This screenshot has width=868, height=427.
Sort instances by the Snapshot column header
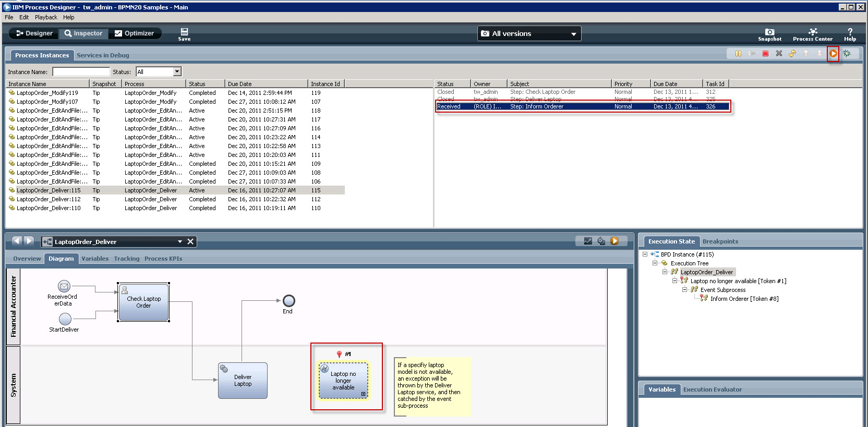tap(105, 83)
